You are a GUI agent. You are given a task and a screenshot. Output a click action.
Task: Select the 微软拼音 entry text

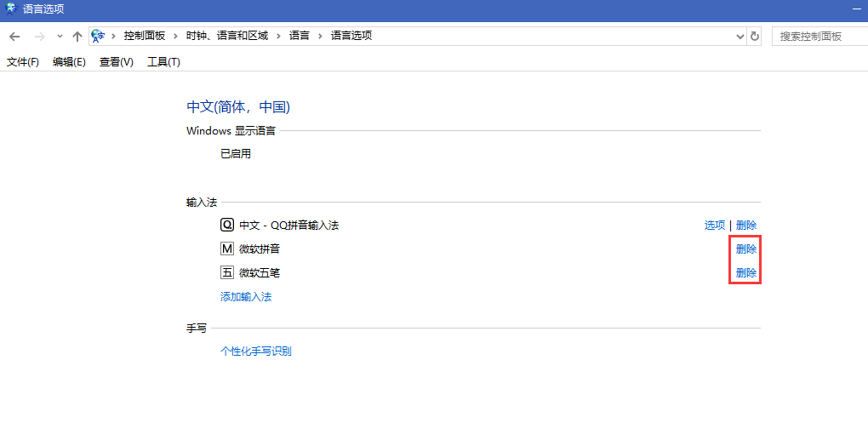click(x=260, y=249)
